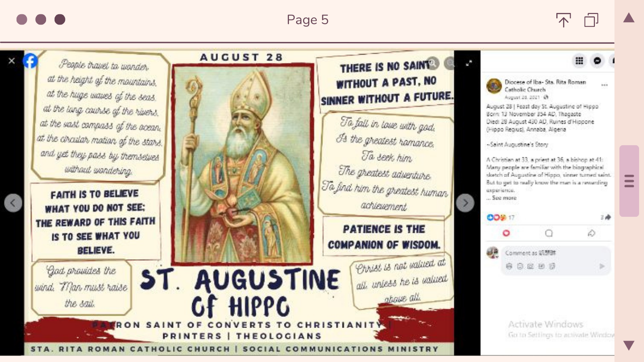The width and height of the screenshot is (644, 362).
Task: Zoom out of the photo
Action: point(449,63)
